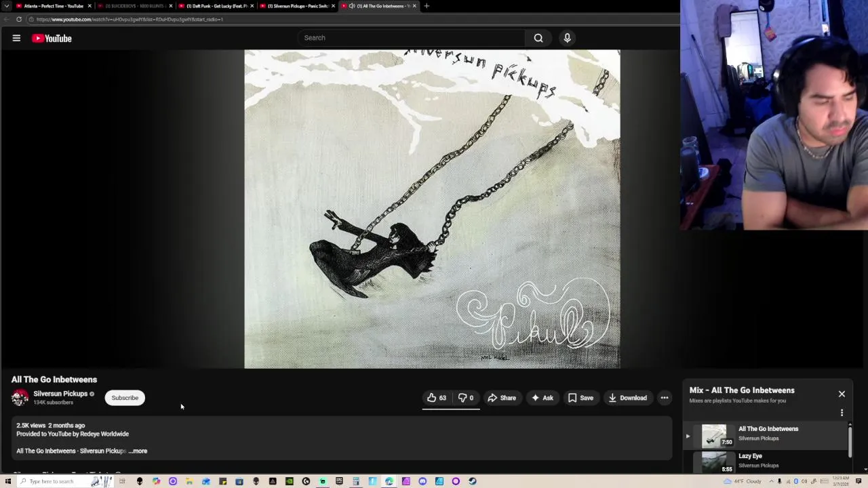Click the search magnifier button
868x488 pixels.
pyautogui.click(x=538, y=38)
